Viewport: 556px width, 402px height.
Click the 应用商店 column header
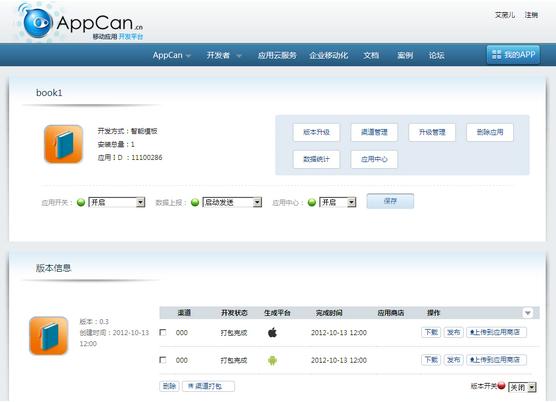pyautogui.click(x=391, y=313)
